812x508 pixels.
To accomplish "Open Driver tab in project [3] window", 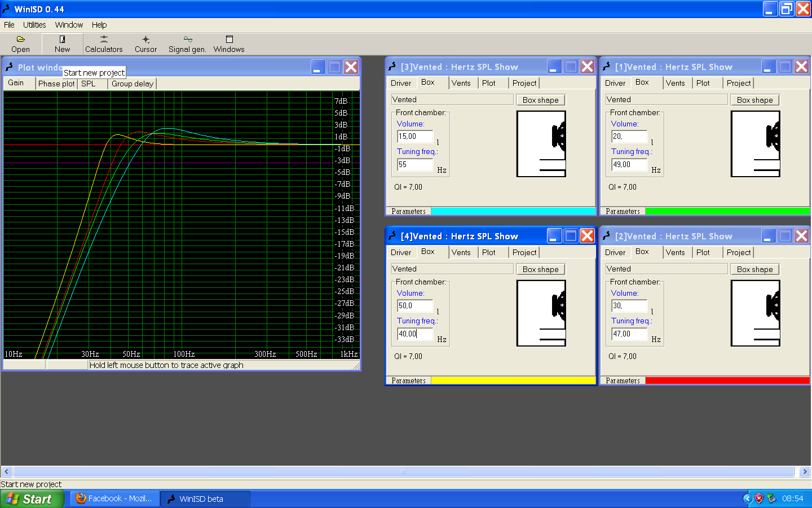I will point(401,83).
